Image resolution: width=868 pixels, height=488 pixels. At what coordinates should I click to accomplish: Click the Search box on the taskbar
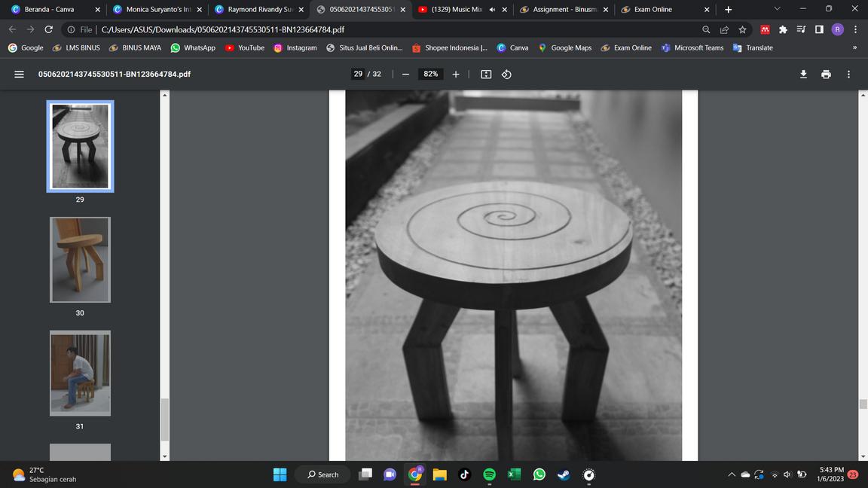(x=323, y=474)
